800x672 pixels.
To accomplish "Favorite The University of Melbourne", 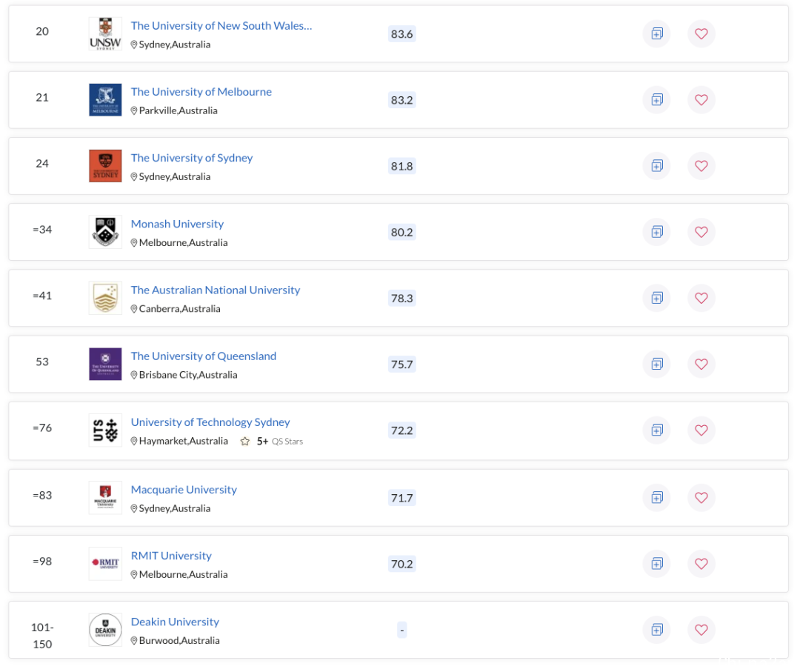I will click(701, 100).
